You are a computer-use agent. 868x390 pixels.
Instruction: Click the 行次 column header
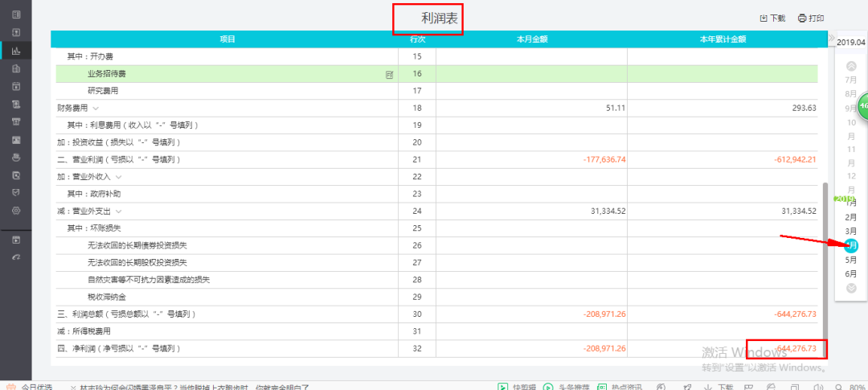tap(417, 39)
